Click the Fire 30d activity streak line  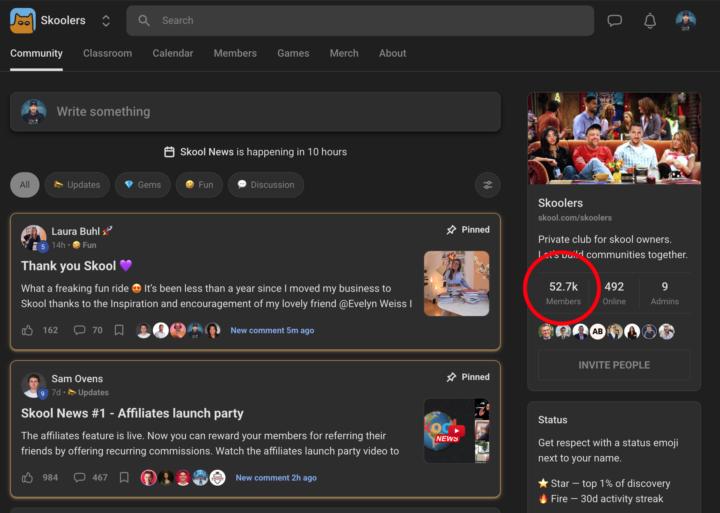pos(601,499)
